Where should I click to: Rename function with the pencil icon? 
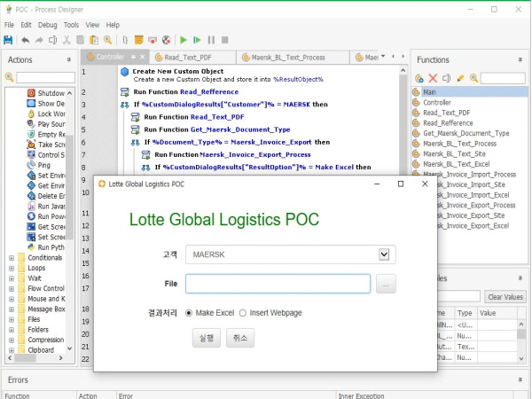460,78
